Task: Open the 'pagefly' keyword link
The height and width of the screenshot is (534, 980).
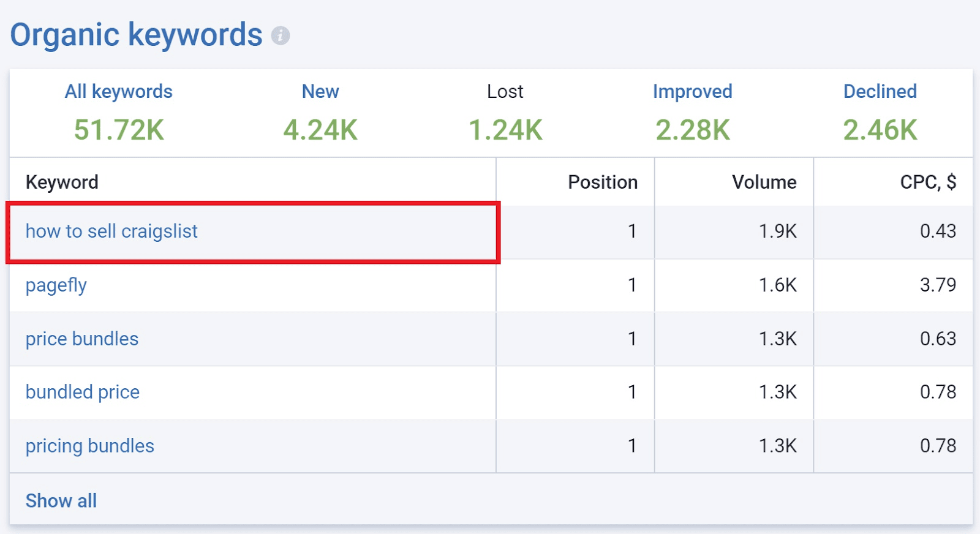Action: coord(56,285)
